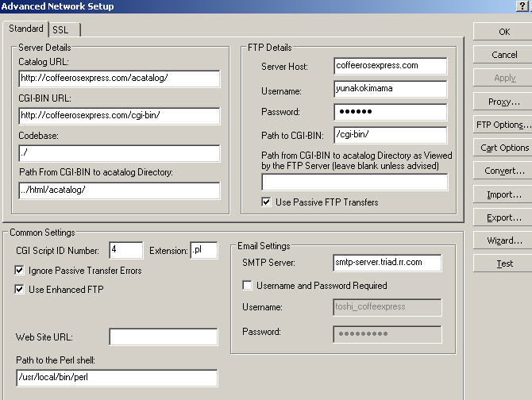Run the network Test
This screenshot has height=400, width=532.
[x=504, y=263]
